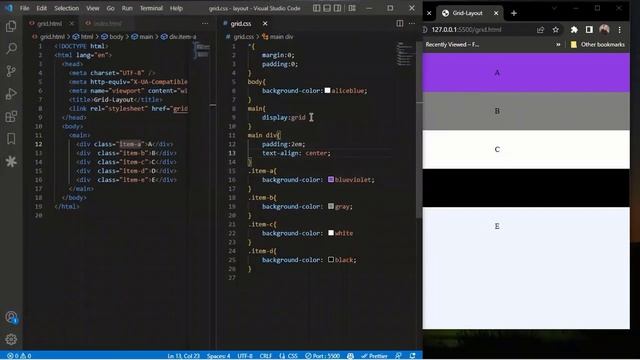This screenshot has height=360, width=640.
Task: Close the grid.html tab
Action: tap(71, 24)
